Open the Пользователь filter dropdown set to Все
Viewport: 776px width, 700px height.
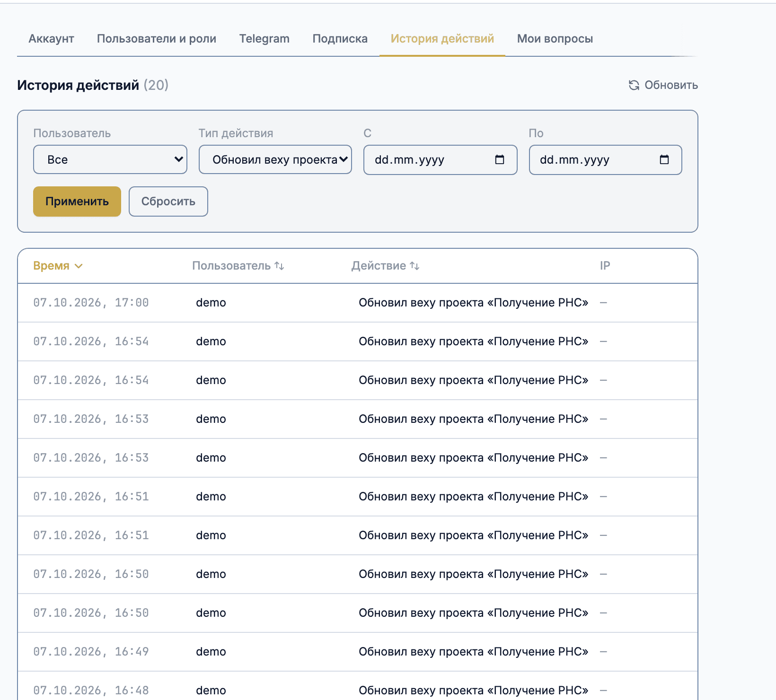[110, 159]
